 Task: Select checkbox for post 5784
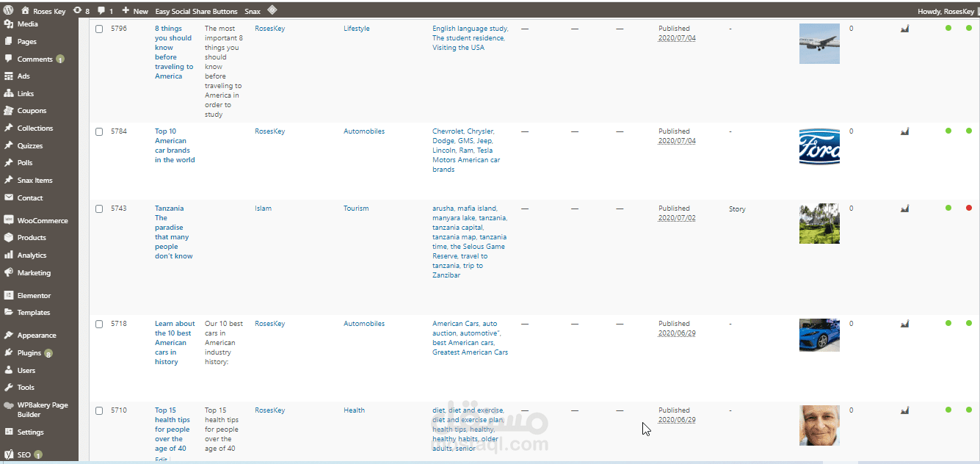tap(99, 131)
